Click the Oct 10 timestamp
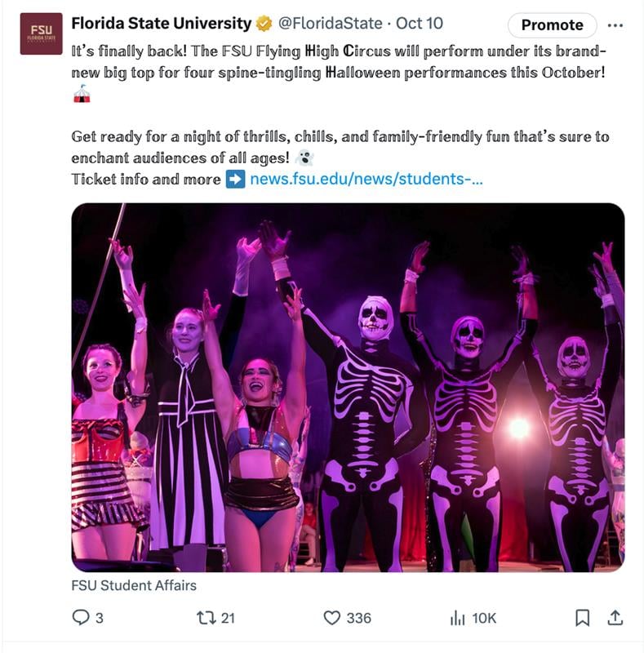 [420, 24]
